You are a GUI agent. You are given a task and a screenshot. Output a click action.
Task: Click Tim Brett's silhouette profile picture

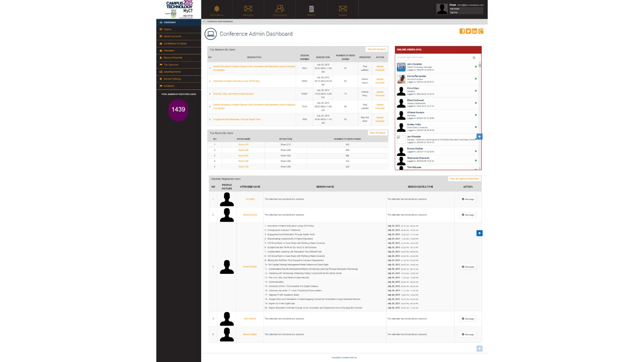[x=227, y=199]
